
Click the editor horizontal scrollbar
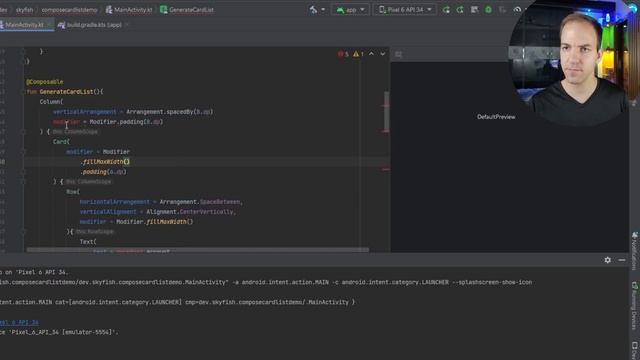(x=198, y=249)
